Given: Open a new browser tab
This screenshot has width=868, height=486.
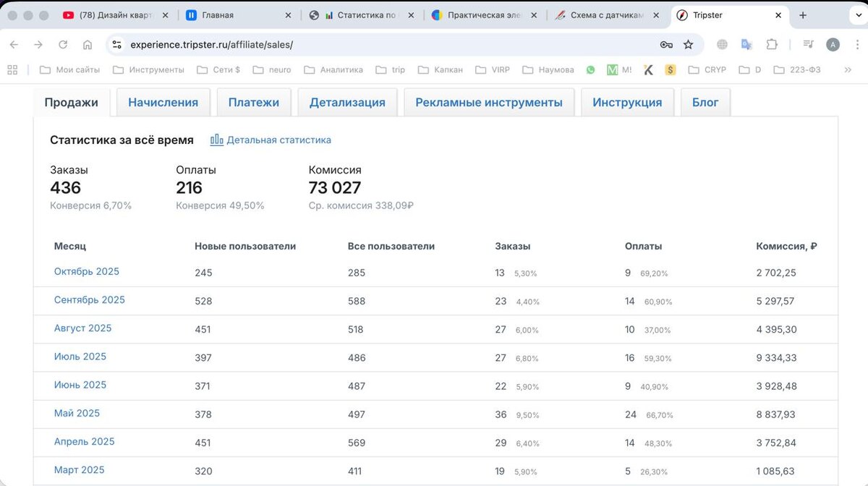Looking at the screenshot, I should pos(802,15).
